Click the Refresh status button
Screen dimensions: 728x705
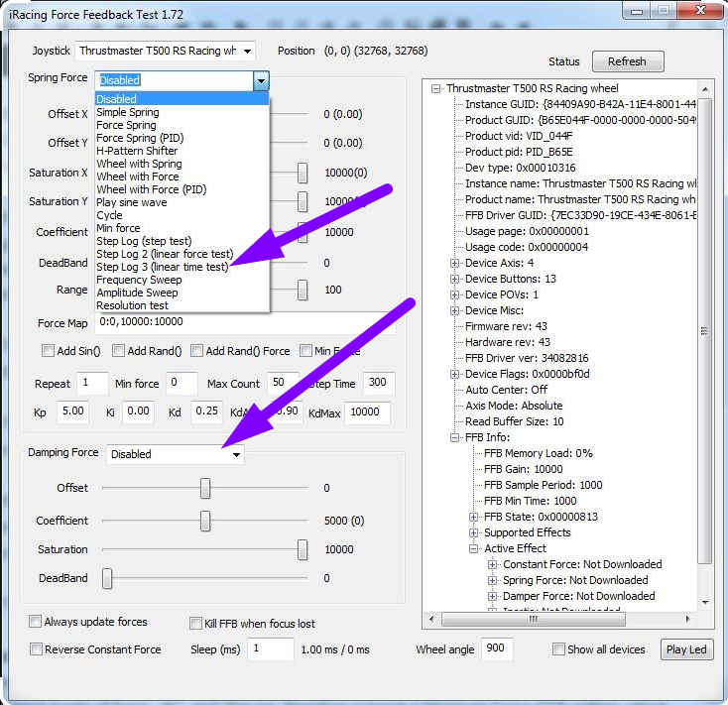tap(628, 61)
